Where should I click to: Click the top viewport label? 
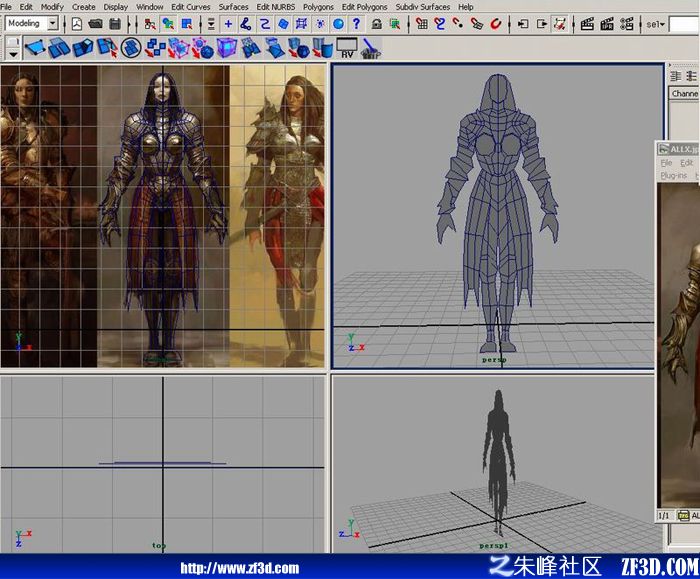pos(158,546)
